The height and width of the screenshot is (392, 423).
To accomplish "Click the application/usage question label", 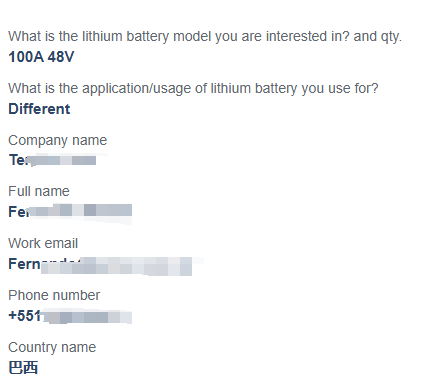I will tap(193, 89).
